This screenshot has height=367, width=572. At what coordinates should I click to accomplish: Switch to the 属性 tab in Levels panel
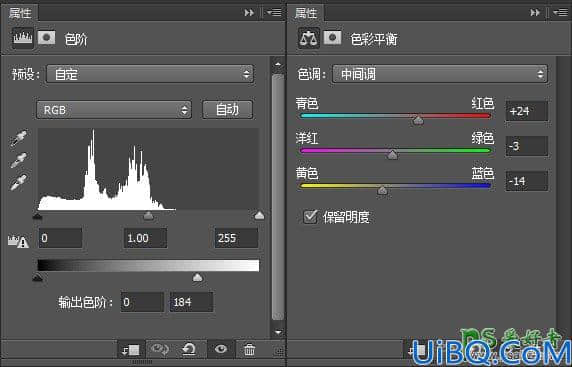pyautogui.click(x=20, y=13)
